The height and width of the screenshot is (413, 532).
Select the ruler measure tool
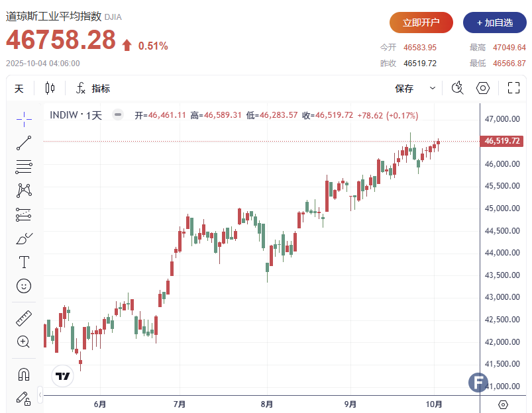pos(24,318)
